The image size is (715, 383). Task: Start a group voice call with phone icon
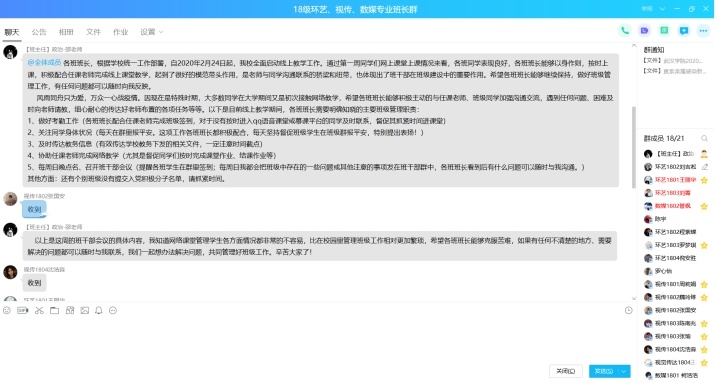coord(625,31)
